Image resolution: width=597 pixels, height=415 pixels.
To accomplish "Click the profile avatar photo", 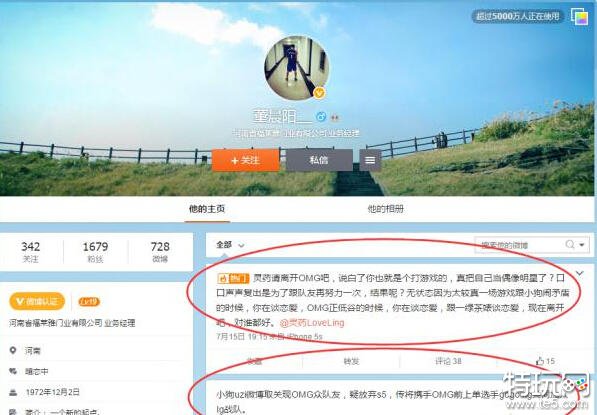I will 296,68.
